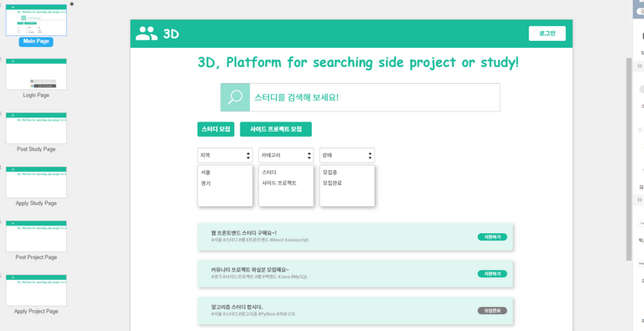Click the Apply Project Page label
644x331 pixels.
tap(36, 311)
